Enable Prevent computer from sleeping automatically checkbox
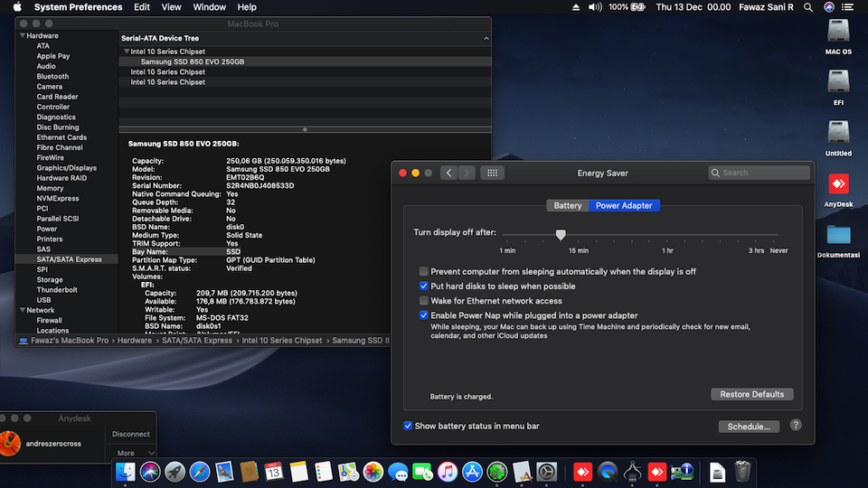Viewport: 868px width, 488px height. click(x=423, y=272)
